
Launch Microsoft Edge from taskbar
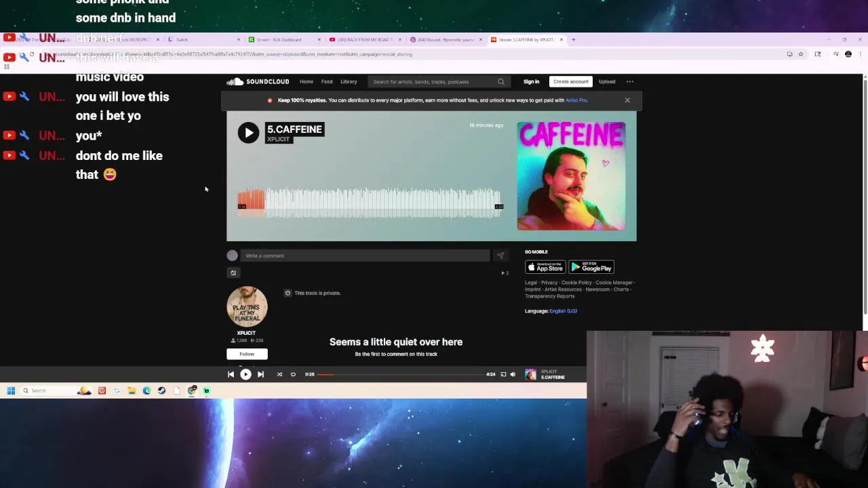pos(146,390)
